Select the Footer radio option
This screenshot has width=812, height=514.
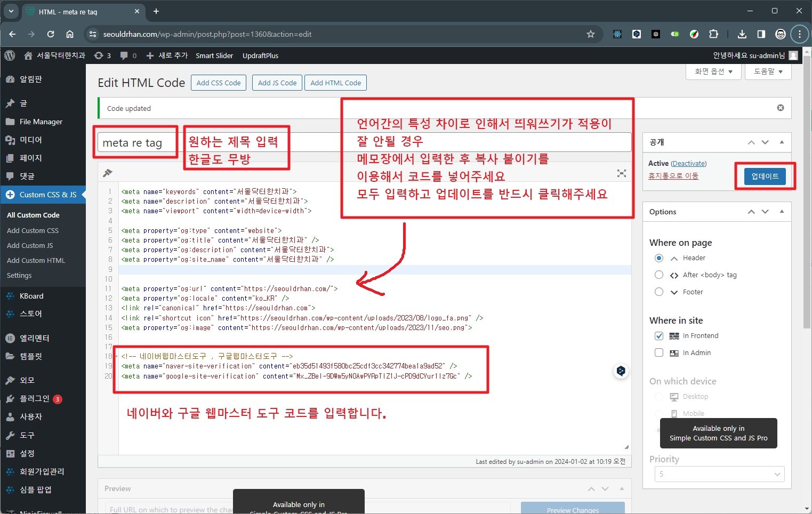(659, 292)
